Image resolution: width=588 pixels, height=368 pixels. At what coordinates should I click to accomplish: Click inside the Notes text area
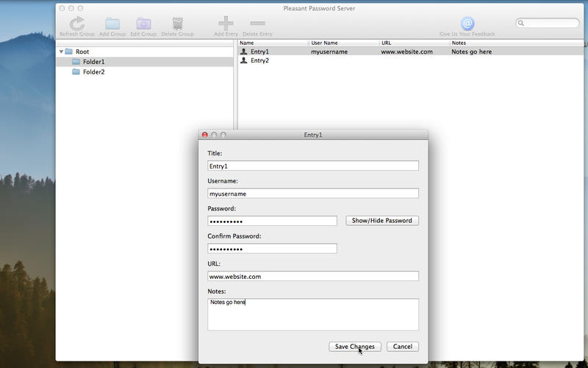click(x=312, y=314)
